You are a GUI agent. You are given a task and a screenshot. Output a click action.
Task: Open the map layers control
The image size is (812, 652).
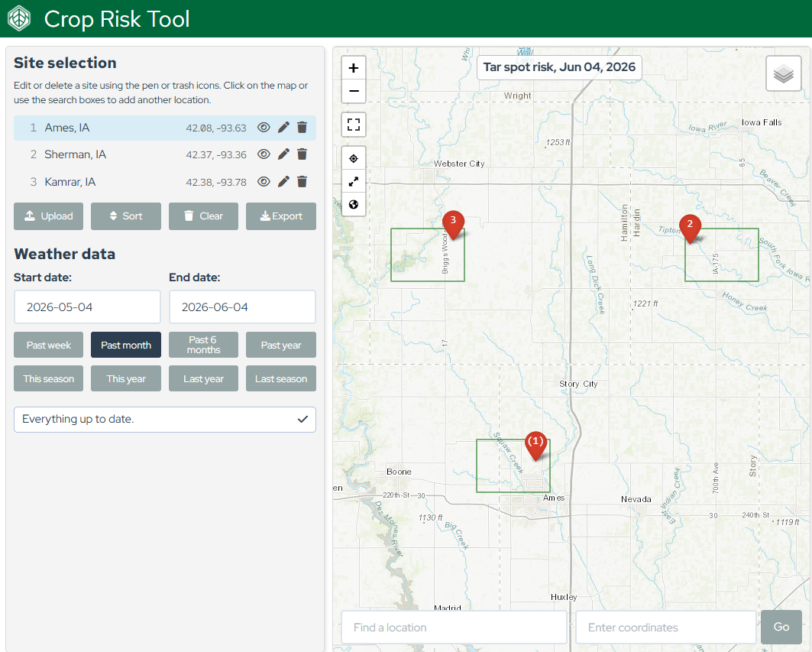784,73
